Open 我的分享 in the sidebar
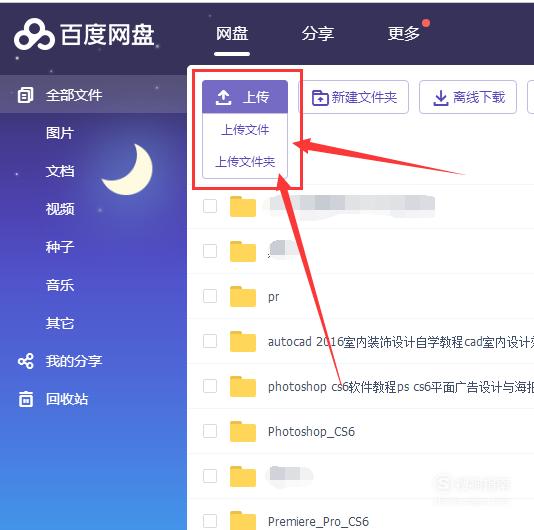Screen dimensions: 534x530 [74, 361]
